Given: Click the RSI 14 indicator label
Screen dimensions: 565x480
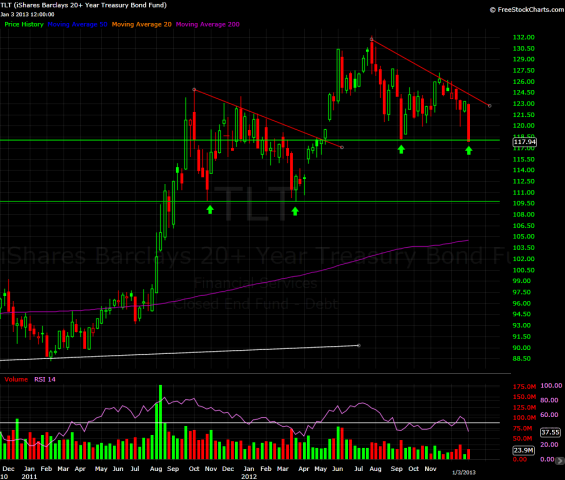Looking at the screenshot, I should point(45,379).
